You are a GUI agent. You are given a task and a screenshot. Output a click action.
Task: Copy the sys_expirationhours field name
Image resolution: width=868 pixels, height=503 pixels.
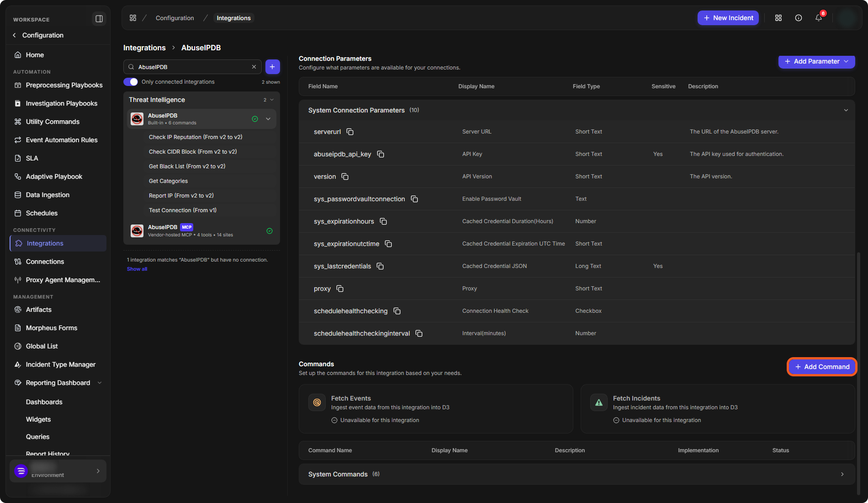pyautogui.click(x=383, y=221)
